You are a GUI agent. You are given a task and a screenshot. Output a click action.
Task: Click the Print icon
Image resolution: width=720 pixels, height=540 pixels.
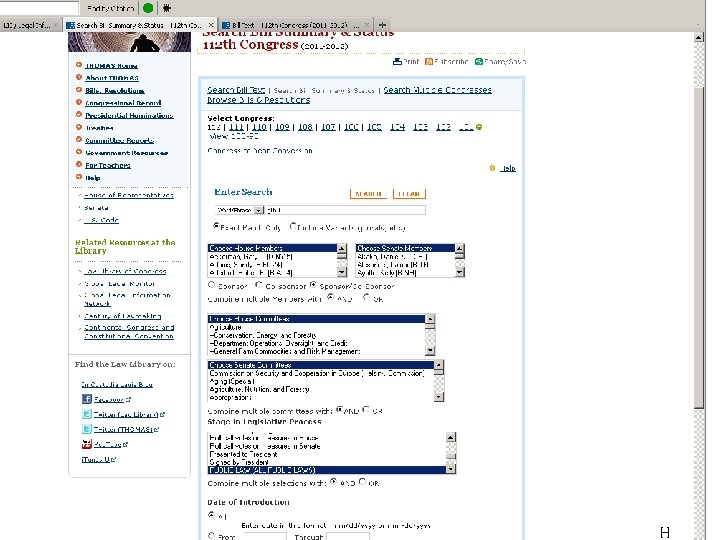(397, 62)
